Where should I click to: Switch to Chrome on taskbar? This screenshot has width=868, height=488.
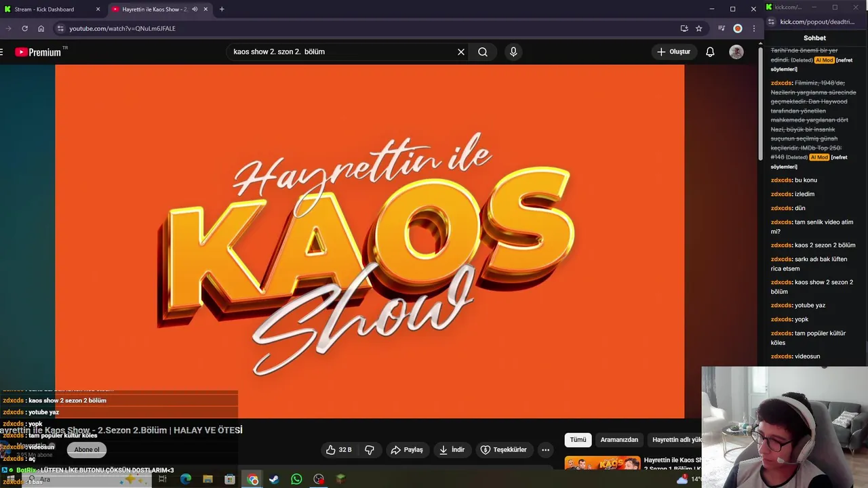coord(252,479)
